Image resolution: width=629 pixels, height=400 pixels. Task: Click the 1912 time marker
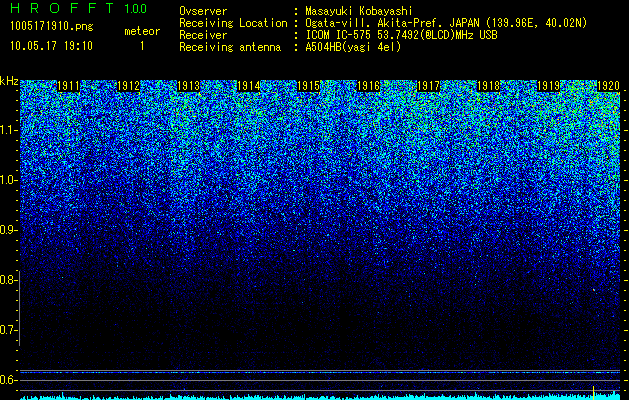click(x=128, y=86)
